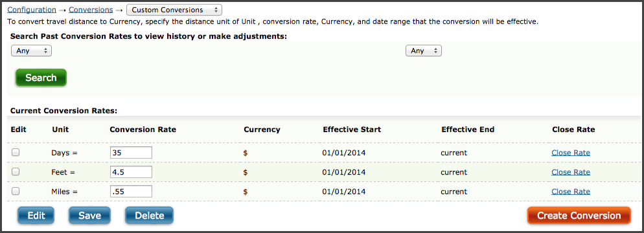Open the Conversions breadcrumb link

91,10
